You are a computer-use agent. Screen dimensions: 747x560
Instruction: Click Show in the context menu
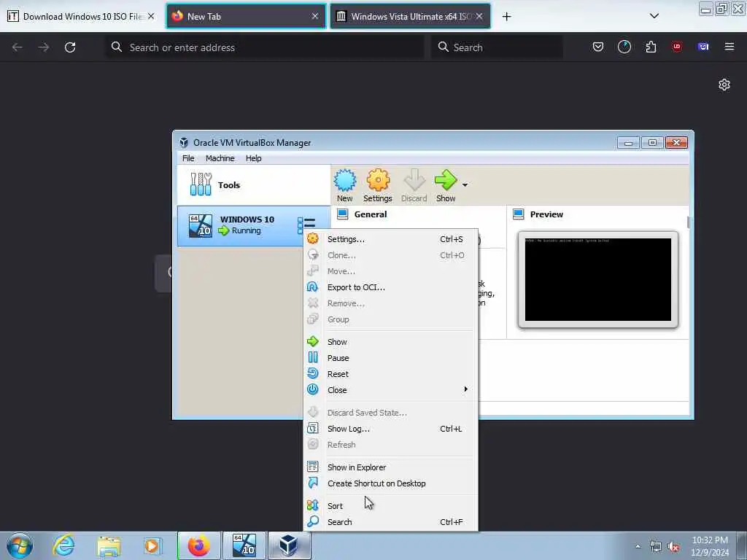[391, 342]
